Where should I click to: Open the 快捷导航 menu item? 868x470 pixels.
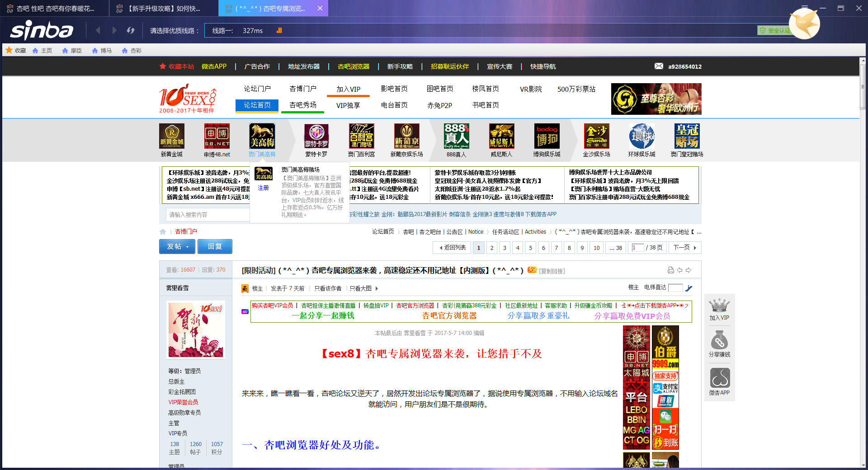point(543,66)
